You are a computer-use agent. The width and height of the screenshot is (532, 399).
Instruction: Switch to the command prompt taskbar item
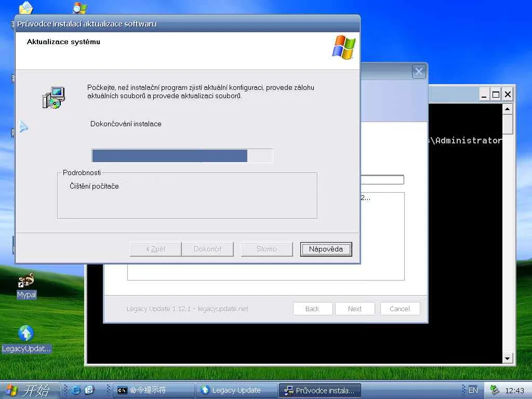pos(153,391)
